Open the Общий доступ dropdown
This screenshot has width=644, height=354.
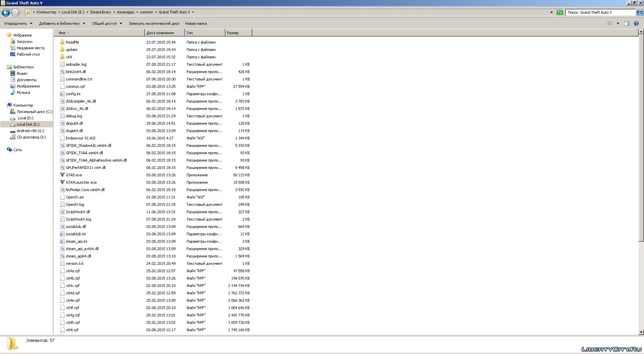coord(107,23)
